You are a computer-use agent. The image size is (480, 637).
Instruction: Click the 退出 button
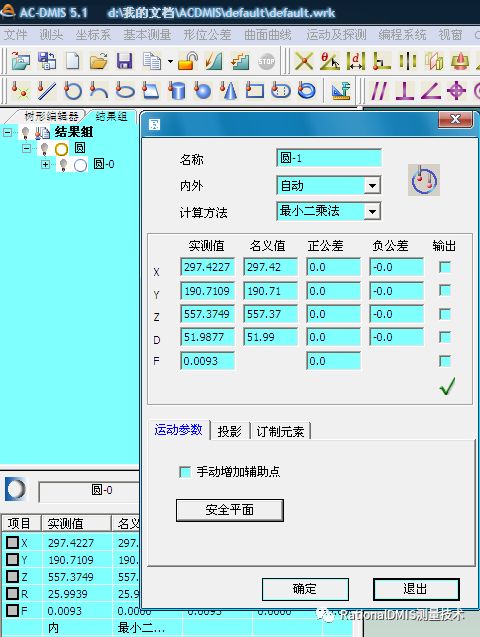416,589
